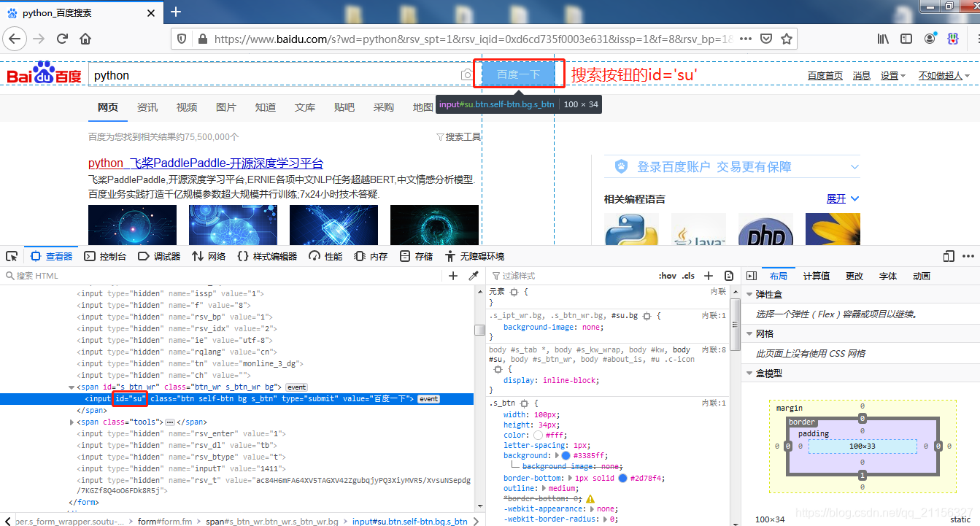
Task: Open the page actions three-dot menu
Action: click(746, 39)
